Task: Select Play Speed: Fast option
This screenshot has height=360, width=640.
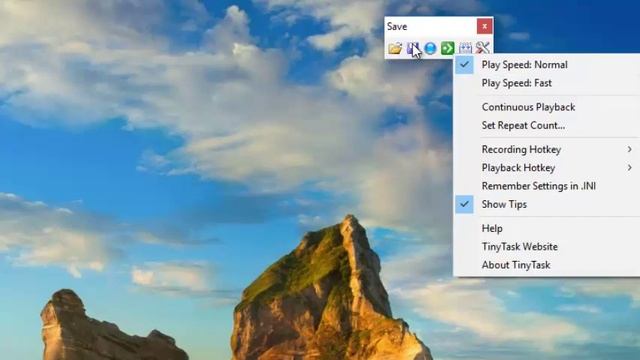Action: (x=547, y=83)
